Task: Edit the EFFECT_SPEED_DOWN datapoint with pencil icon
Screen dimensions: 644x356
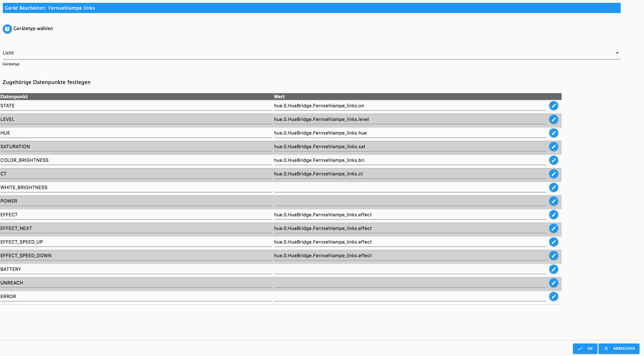Action: pyautogui.click(x=553, y=256)
